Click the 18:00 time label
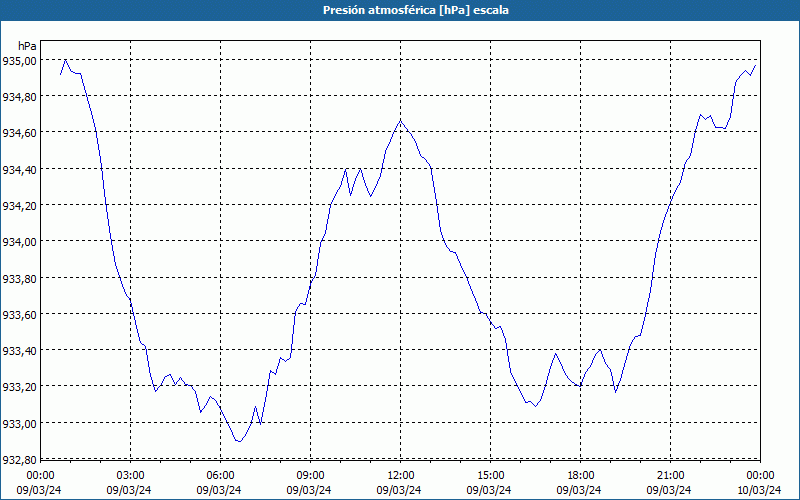 [x=581, y=476]
